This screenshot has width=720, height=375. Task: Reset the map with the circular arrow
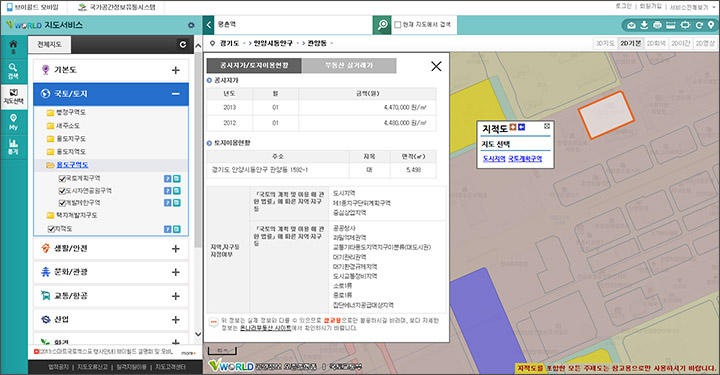click(699, 25)
